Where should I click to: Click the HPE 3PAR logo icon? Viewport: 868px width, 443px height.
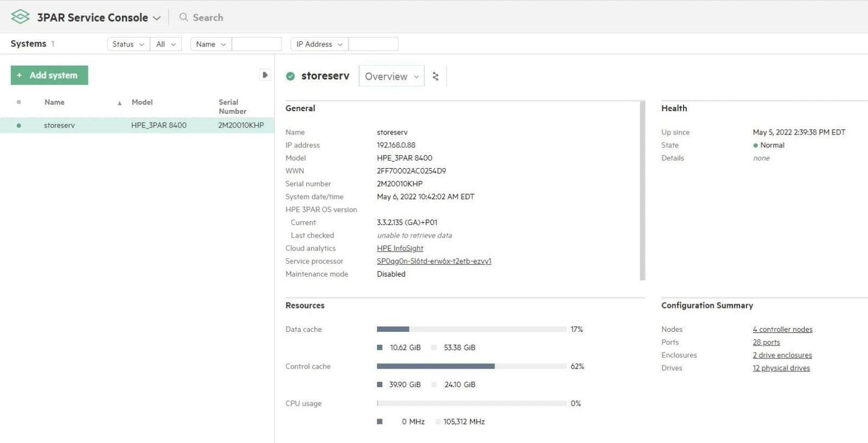click(x=20, y=17)
